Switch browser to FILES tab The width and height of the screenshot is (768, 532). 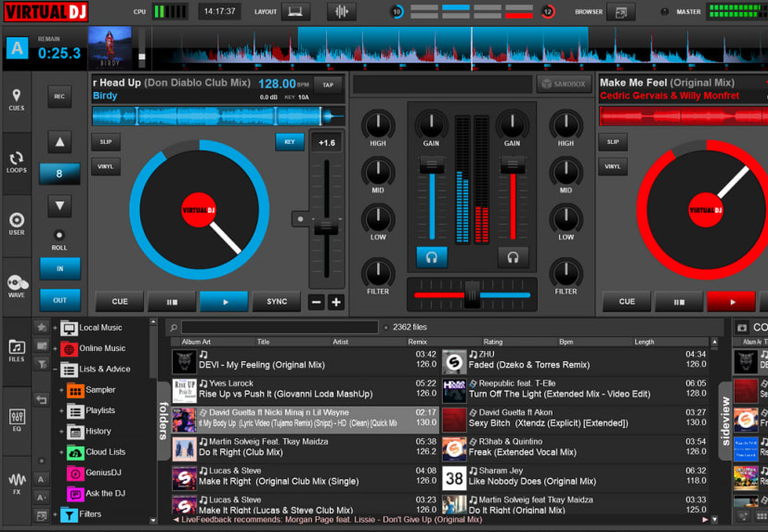coord(16,351)
